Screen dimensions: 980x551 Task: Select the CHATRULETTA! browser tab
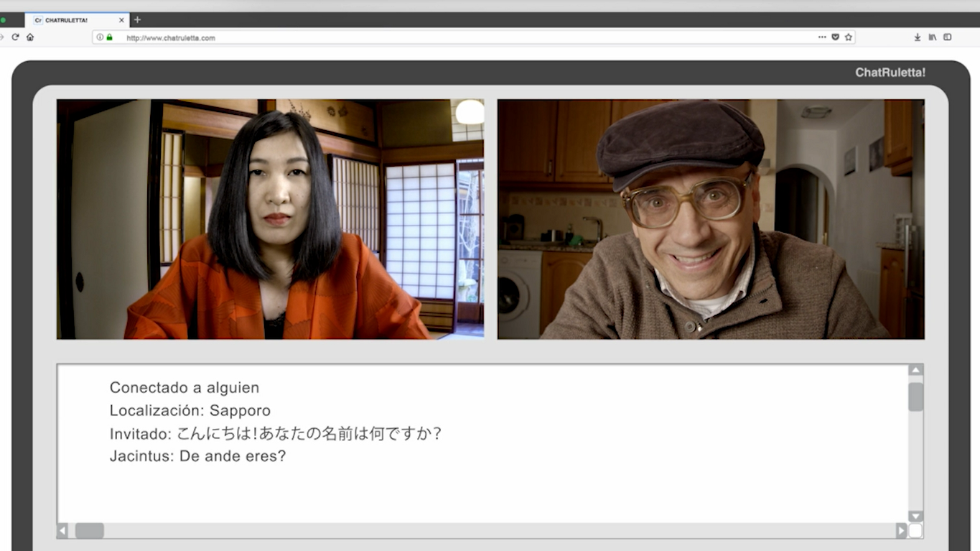coord(72,20)
